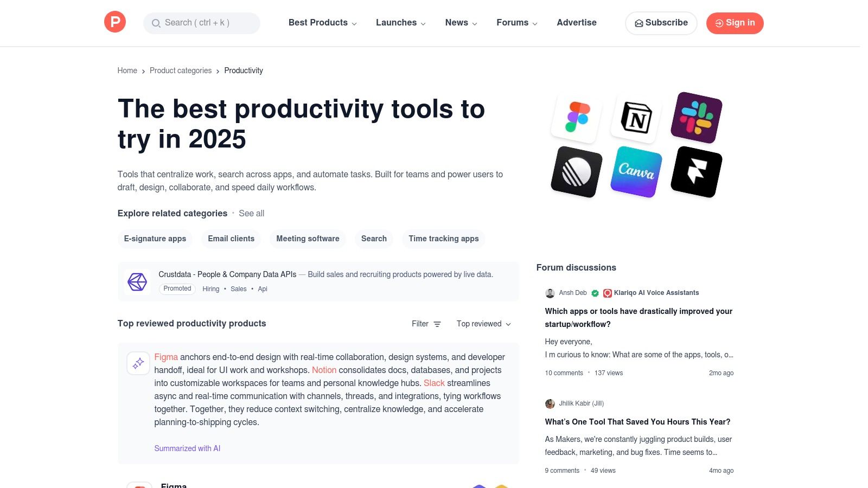The height and width of the screenshot is (488, 868).
Task: Click the Subscribe bell icon
Action: 640,23
